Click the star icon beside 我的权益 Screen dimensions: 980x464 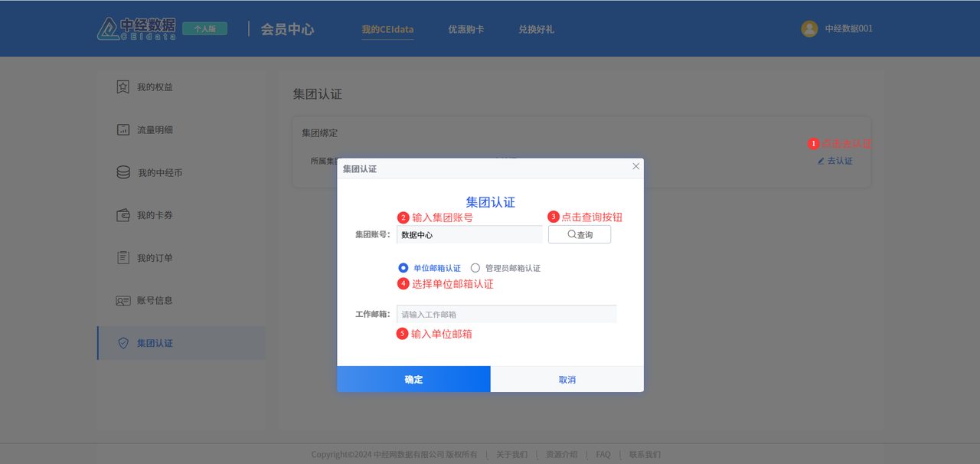pyautogui.click(x=122, y=87)
